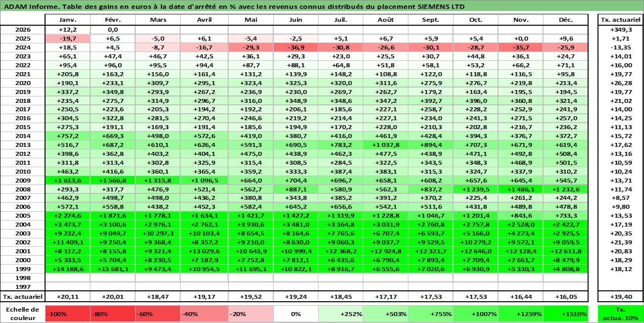Viewport: 644px width, 323px height.
Task: Select the +252% light green swatch
Action: coord(341,314)
